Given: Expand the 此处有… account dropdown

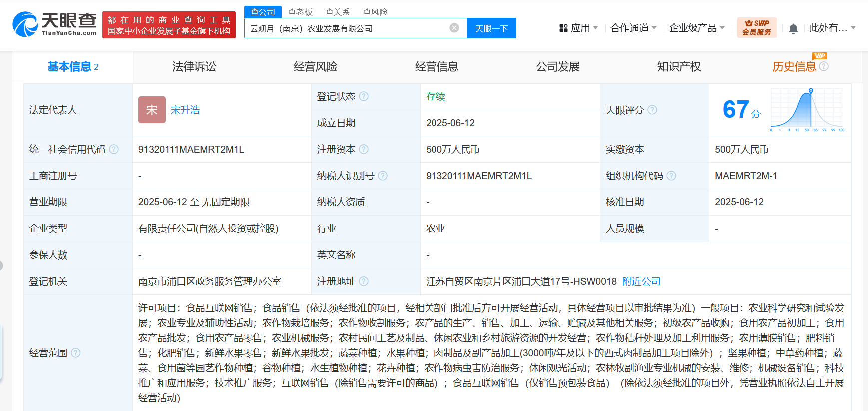Looking at the screenshot, I should point(832,28).
